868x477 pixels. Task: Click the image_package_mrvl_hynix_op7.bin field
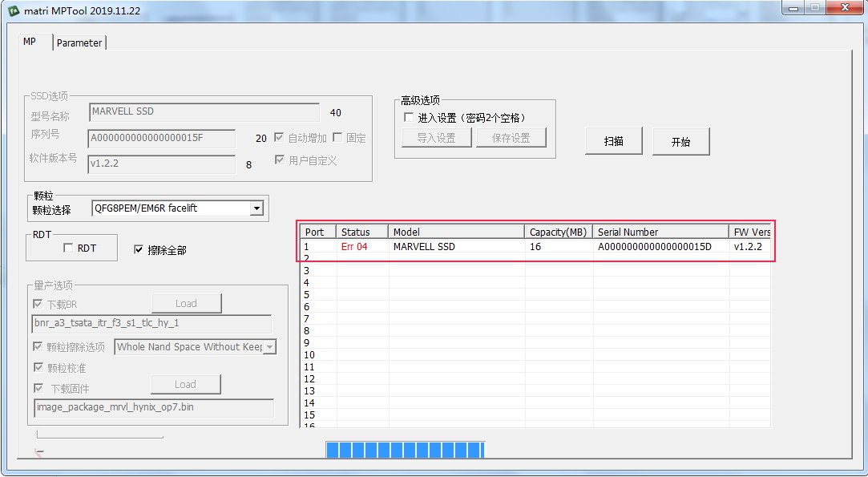154,408
